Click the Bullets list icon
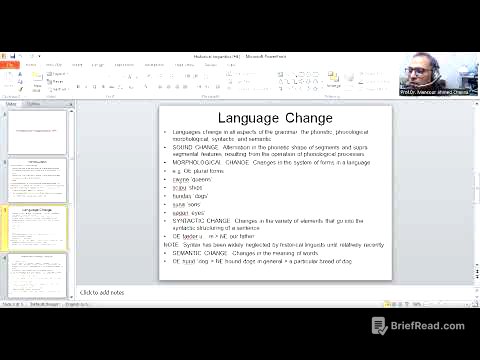 [161, 76]
